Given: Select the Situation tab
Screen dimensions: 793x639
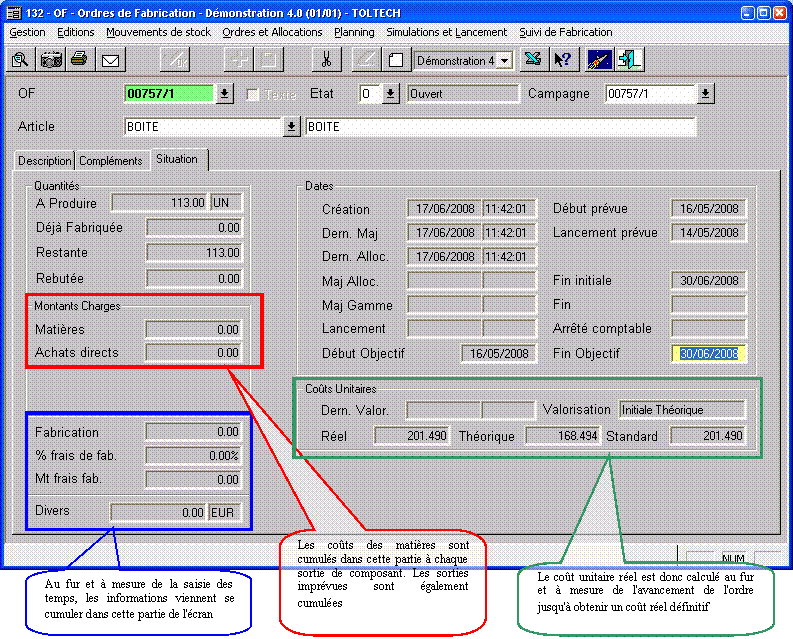Looking at the screenshot, I should click(x=177, y=159).
